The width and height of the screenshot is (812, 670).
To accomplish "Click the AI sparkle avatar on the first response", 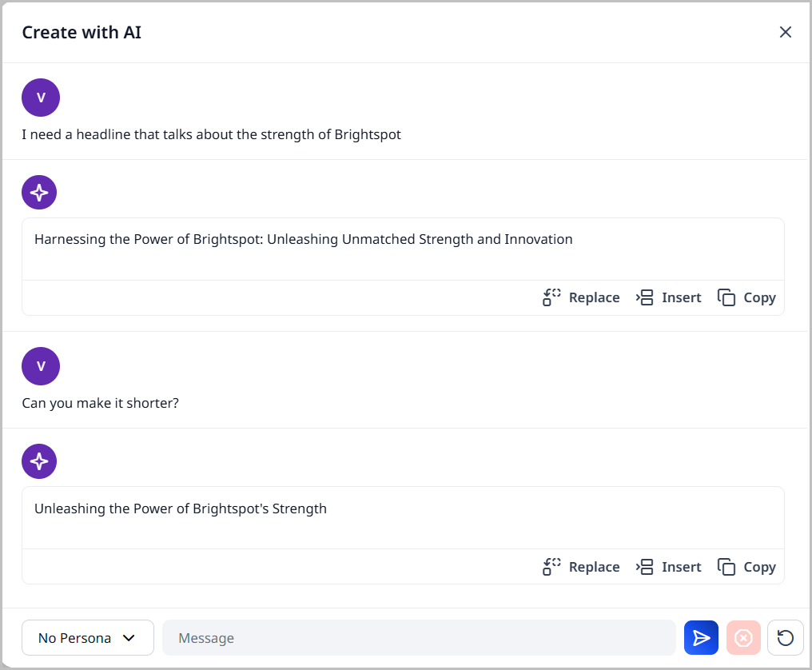I will (39, 192).
